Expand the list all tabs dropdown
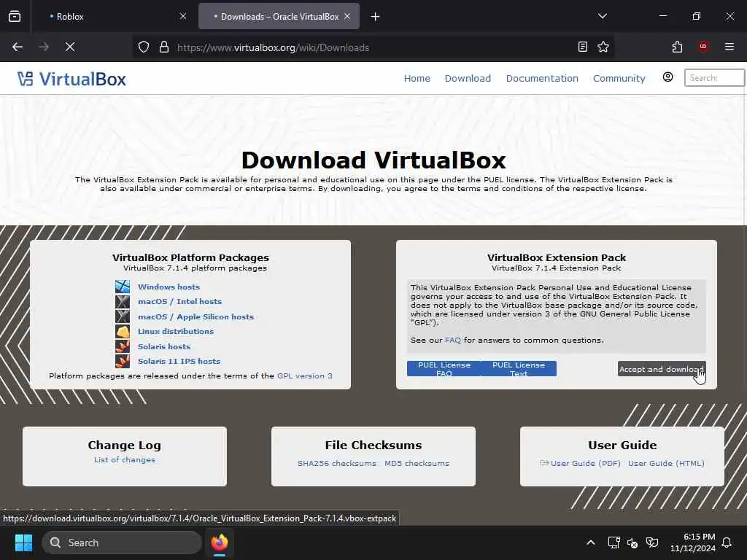The height and width of the screenshot is (560, 747). [602, 16]
